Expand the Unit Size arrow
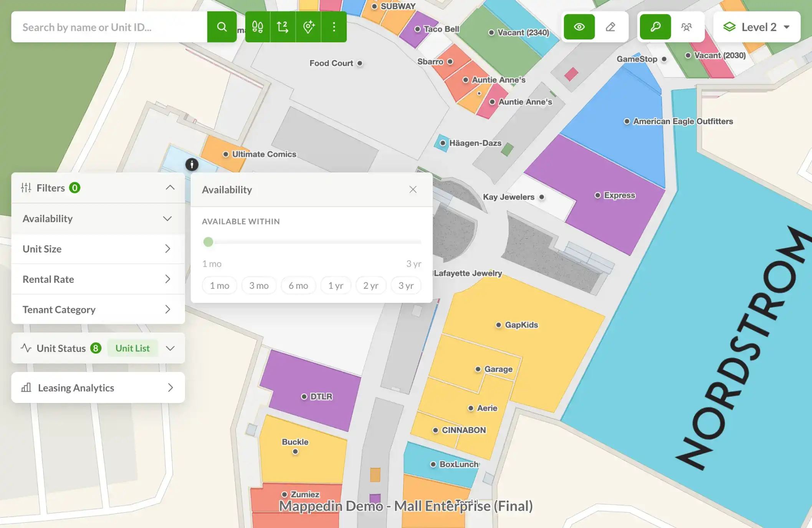Viewport: 812px width, 528px height. coord(168,249)
